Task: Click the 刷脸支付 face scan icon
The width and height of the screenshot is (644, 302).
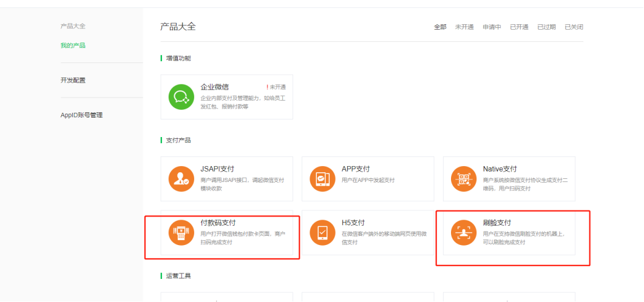Action: point(464,233)
